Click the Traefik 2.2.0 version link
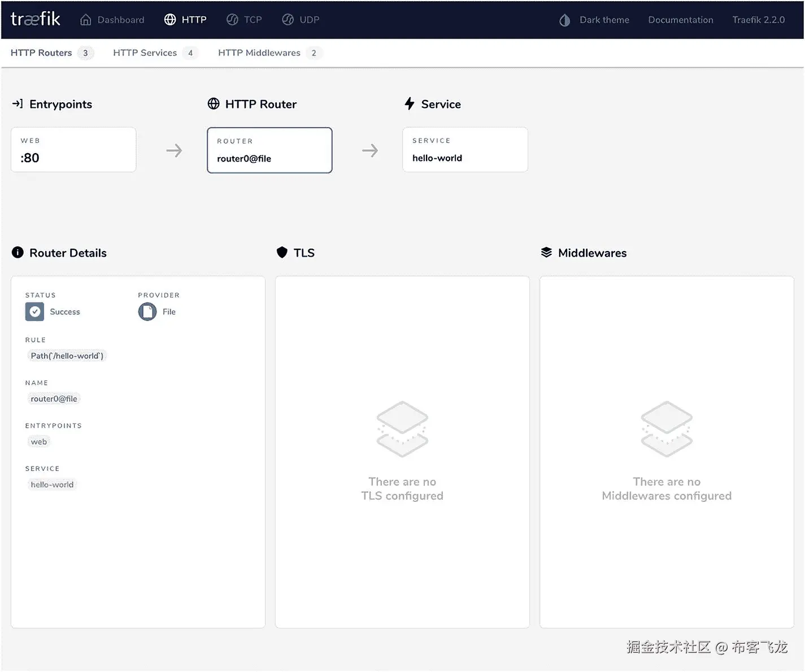The width and height of the screenshot is (805, 672). pos(759,20)
